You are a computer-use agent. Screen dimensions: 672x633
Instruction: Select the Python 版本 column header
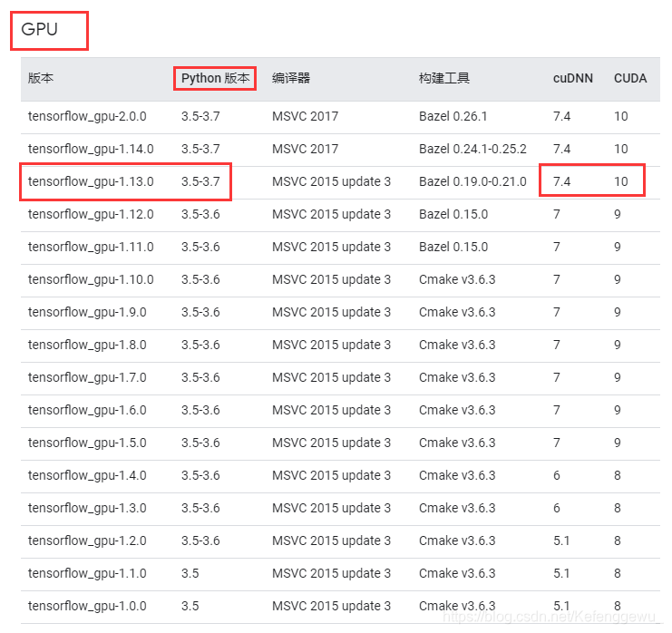pos(215,78)
